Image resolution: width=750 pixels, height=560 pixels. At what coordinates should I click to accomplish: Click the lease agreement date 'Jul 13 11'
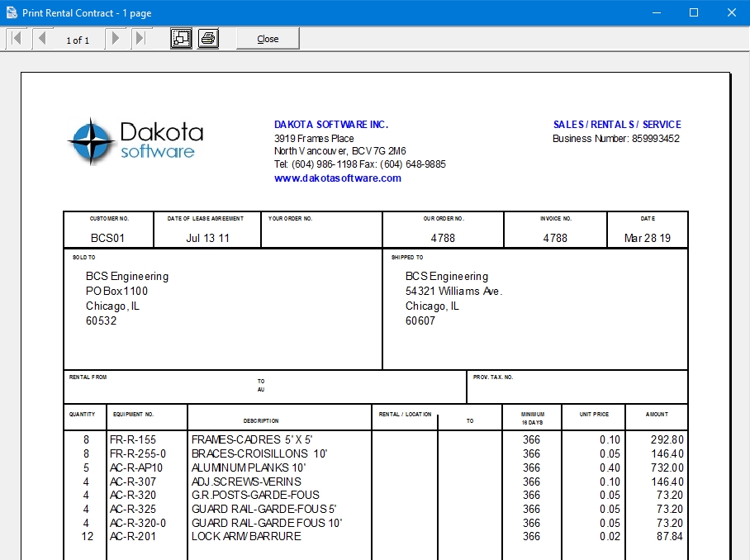pyautogui.click(x=207, y=238)
